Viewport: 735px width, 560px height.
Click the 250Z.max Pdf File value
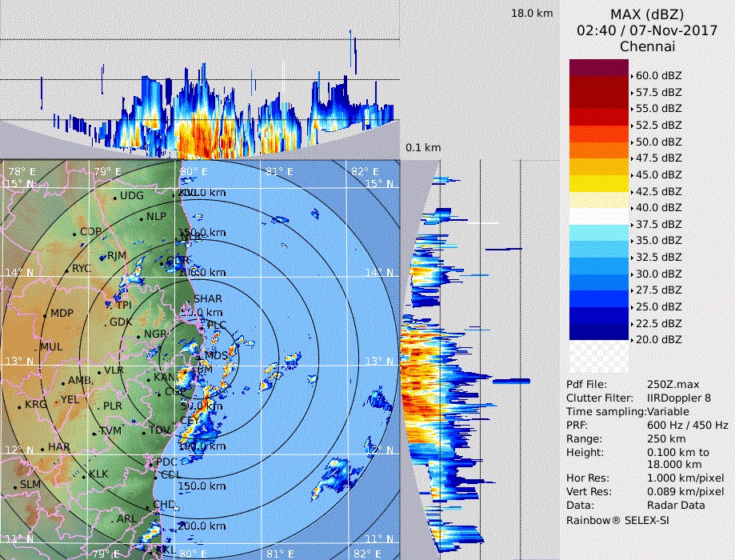(673, 385)
